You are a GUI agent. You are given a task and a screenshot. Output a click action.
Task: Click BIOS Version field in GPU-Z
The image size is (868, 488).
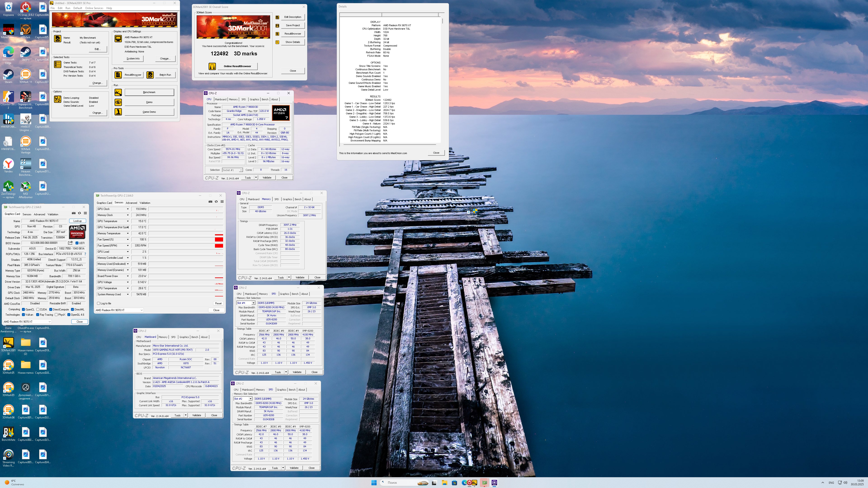click(x=44, y=243)
